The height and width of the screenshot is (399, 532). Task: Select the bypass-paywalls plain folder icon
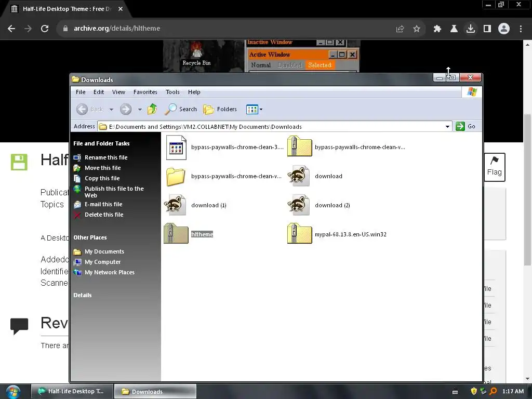(176, 177)
